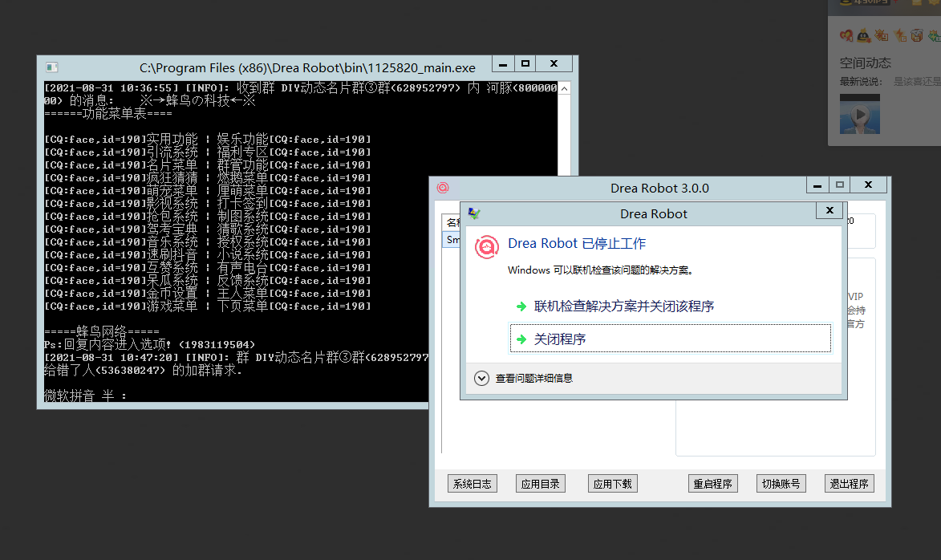This screenshot has height=560, width=941.
Task: Click the console window system menu icon
Action: coord(51,67)
